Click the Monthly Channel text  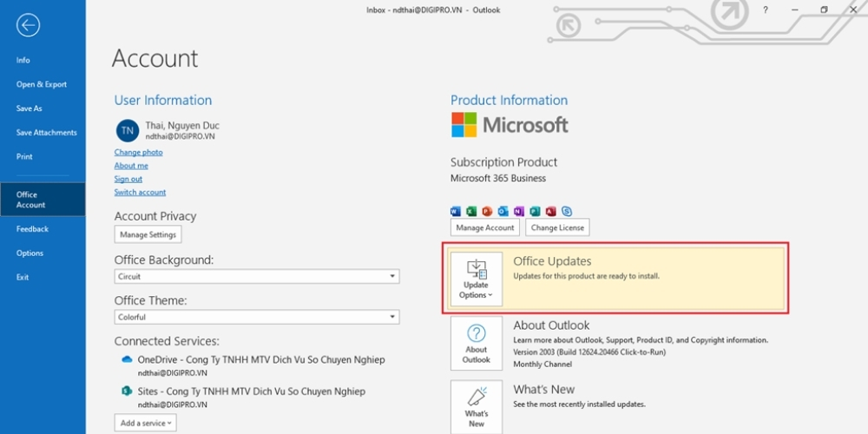click(542, 365)
